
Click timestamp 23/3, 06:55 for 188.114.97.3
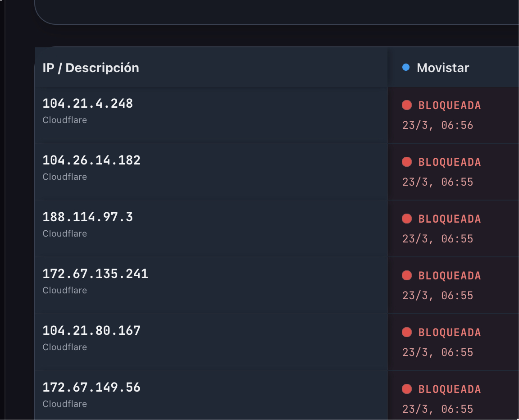click(437, 239)
